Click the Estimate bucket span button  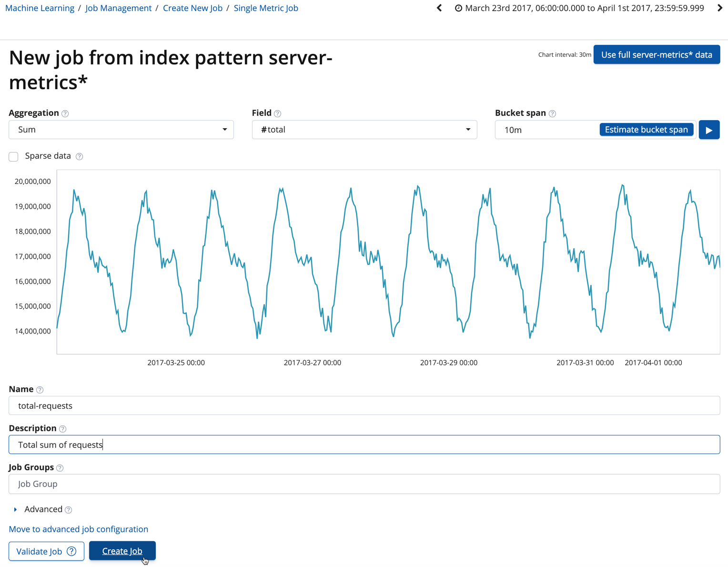point(646,130)
